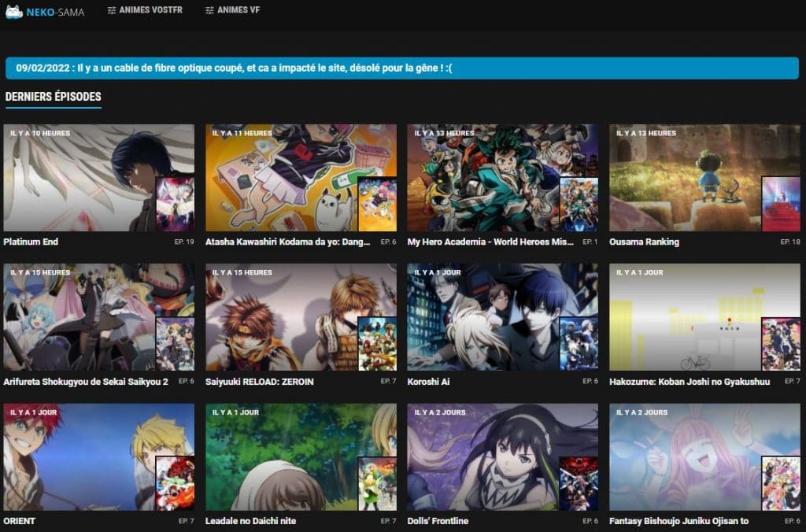This screenshot has height=532, width=806.
Task: Select the DERNIERS ÉPISODES tab heading
Action: [53, 97]
